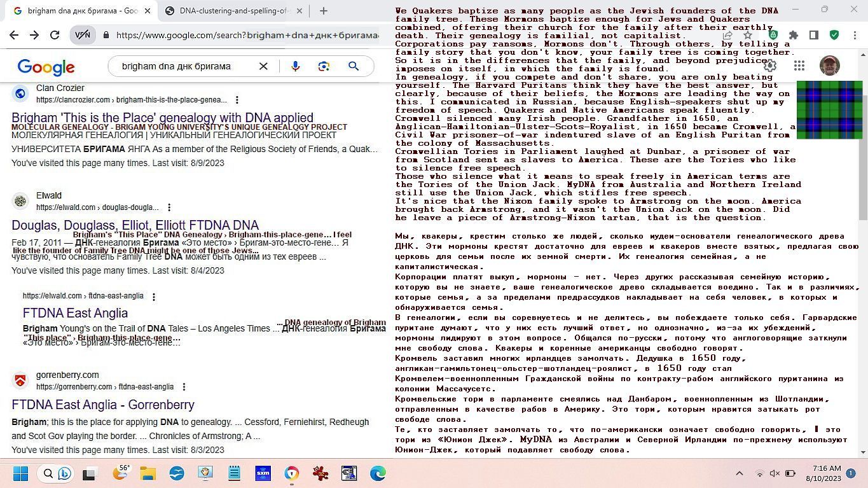Open more options for gorrenberry.com result
The width and height of the screenshot is (868, 488).
click(184, 387)
